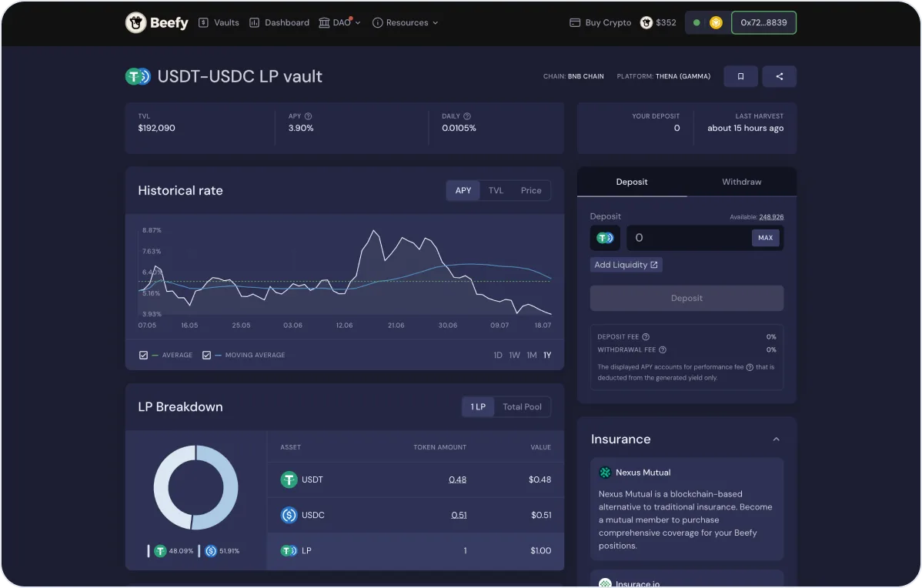922x588 pixels.
Task: Switch historical chart to TVL
Action: (496, 191)
